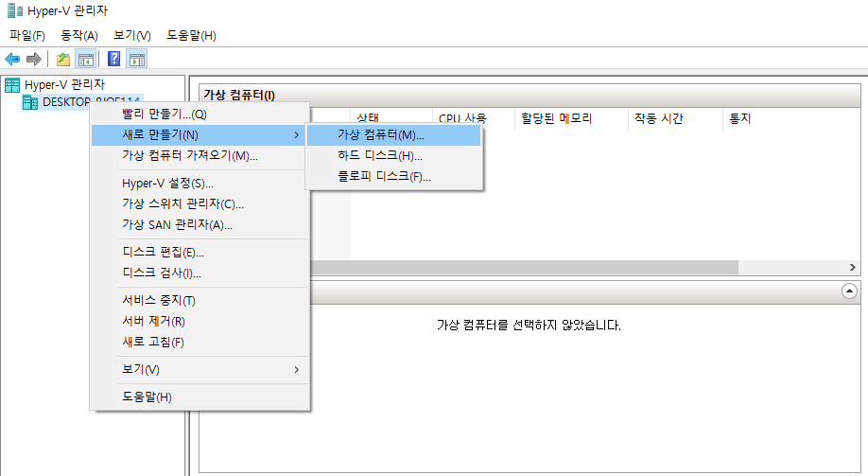
Task: Click the Forward arrow toolbar icon
Action: [x=34, y=59]
